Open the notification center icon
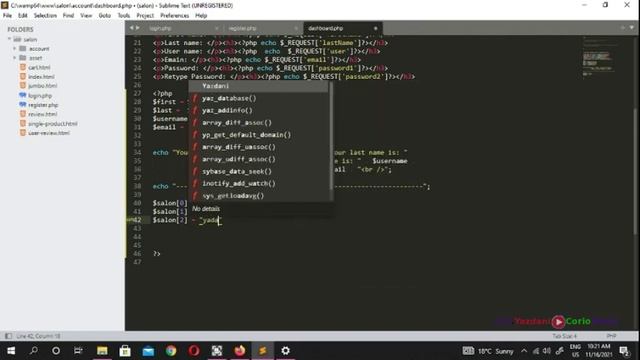 [x=624, y=351]
